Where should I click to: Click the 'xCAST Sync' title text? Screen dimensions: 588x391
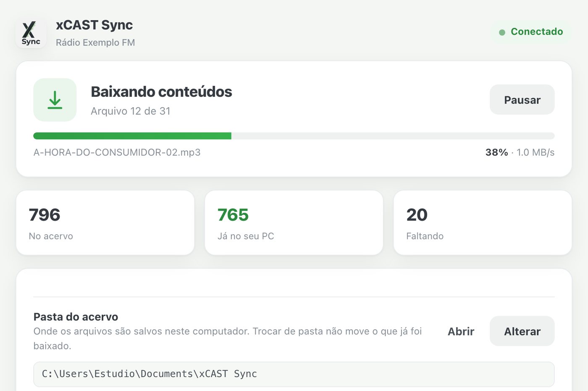tap(94, 25)
